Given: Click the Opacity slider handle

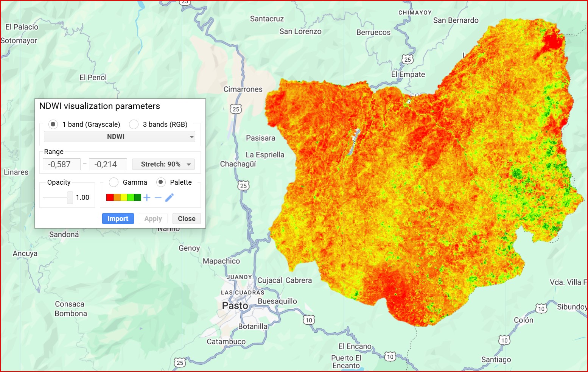Looking at the screenshot, I should tap(70, 198).
